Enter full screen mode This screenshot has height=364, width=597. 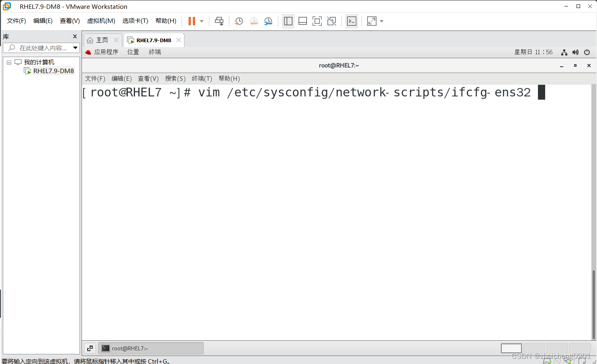[x=317, y=21]
